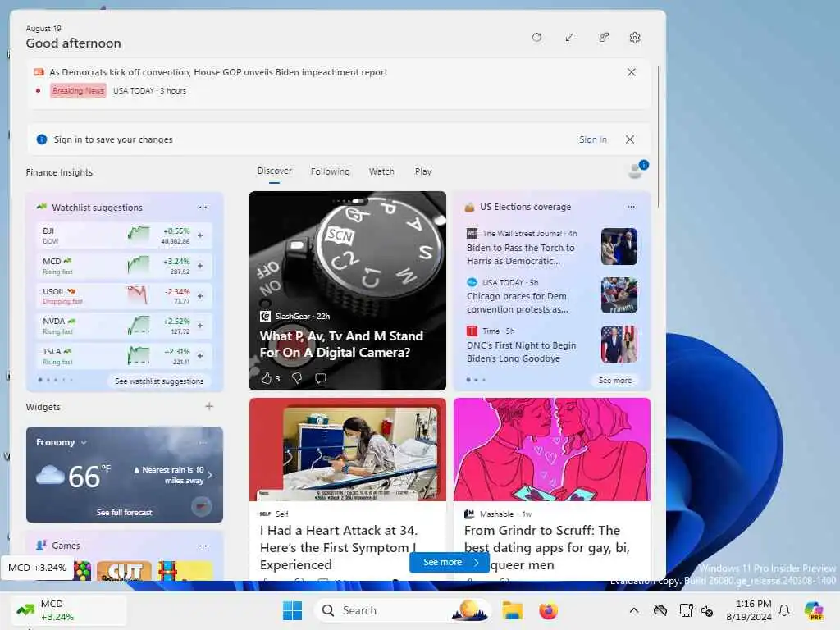Open weather widget more options

tap(203, 442)
